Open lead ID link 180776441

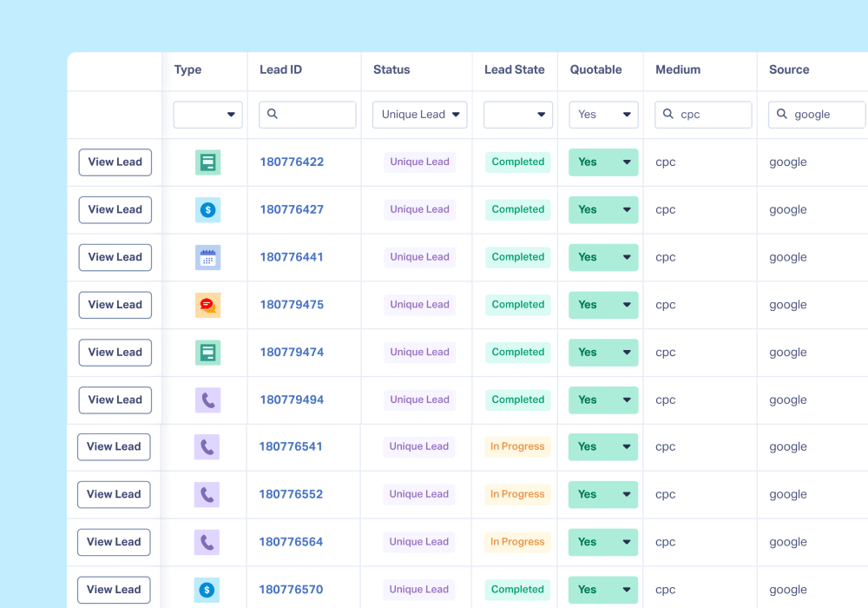click(292, 257)
